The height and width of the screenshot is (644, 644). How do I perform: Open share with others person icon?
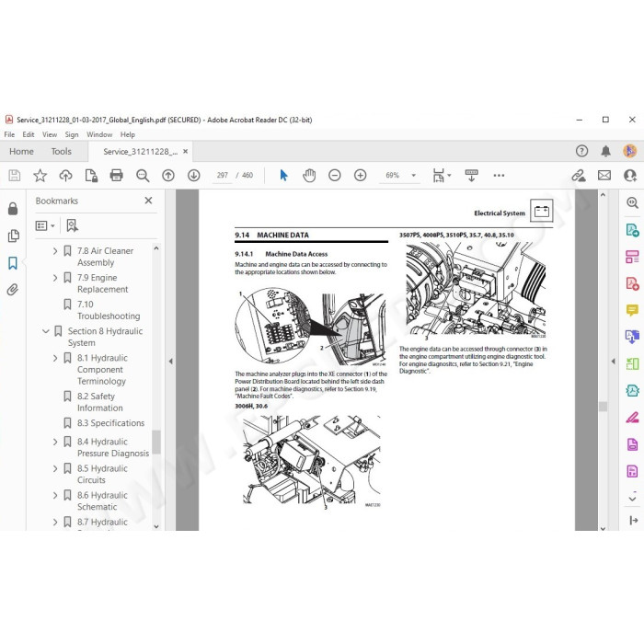pos(629,176)
